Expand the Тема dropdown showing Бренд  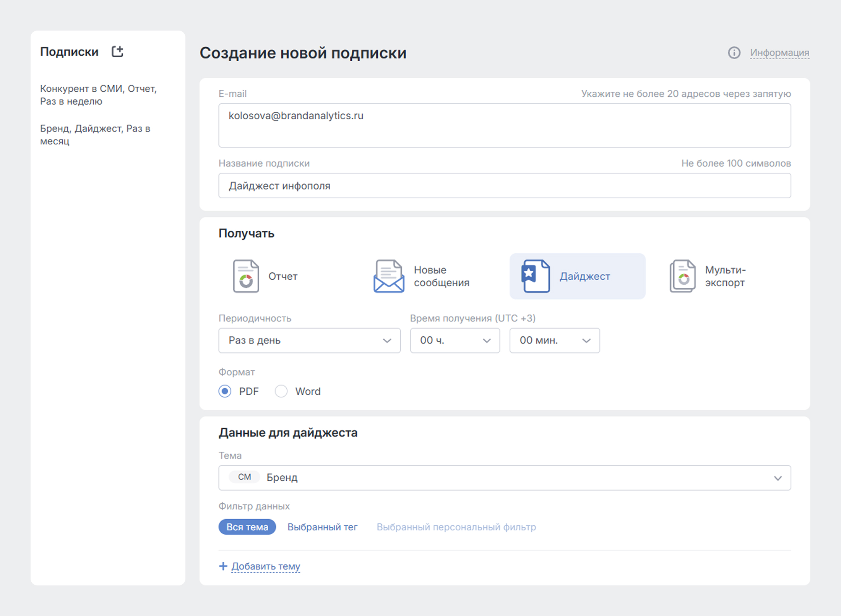click(x=505, y=478)
